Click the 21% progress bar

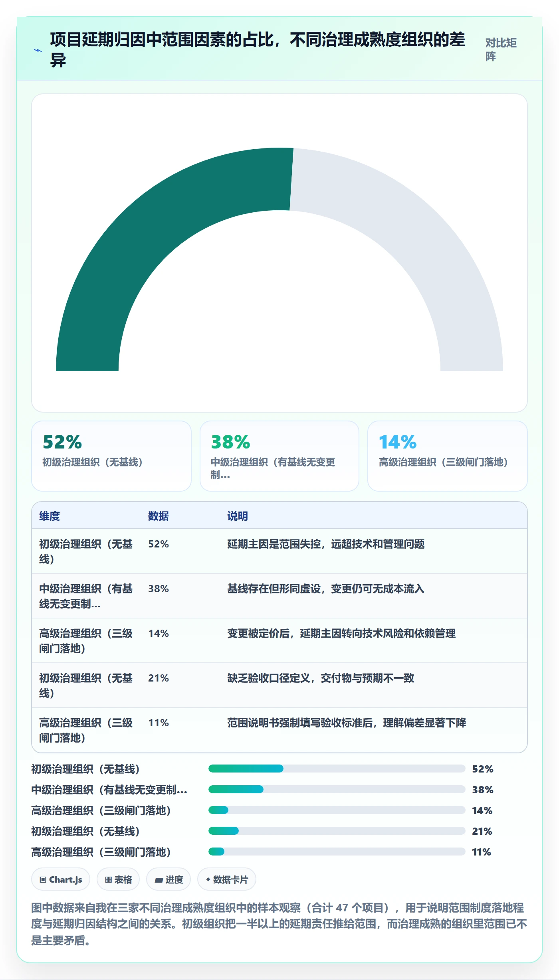[337, 831]
